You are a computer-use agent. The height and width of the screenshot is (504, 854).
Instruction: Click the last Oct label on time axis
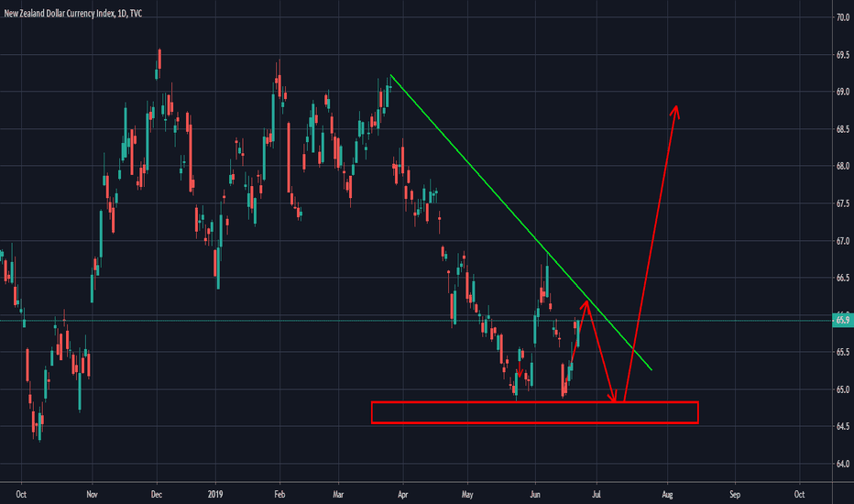pos(799,494)
